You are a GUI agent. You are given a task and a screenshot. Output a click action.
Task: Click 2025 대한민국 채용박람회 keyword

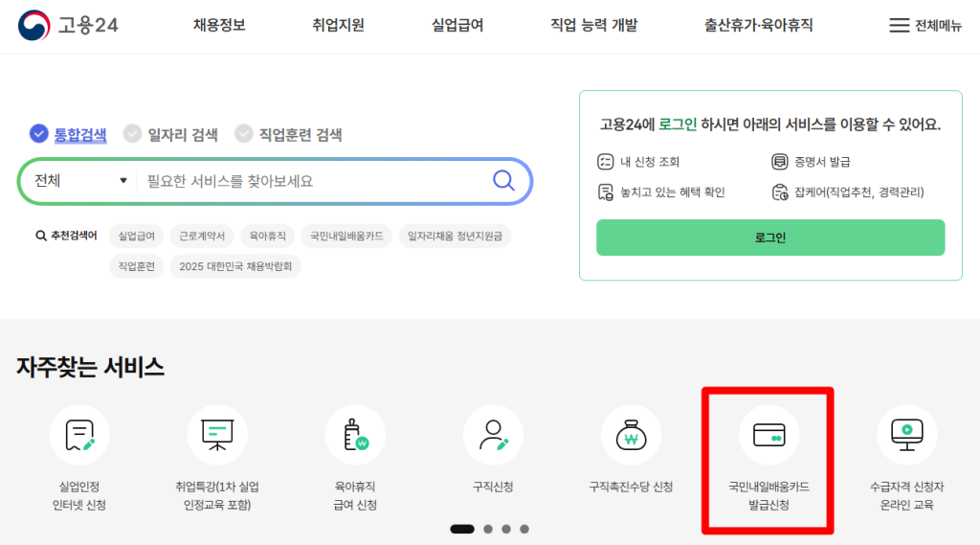(235, 266)
